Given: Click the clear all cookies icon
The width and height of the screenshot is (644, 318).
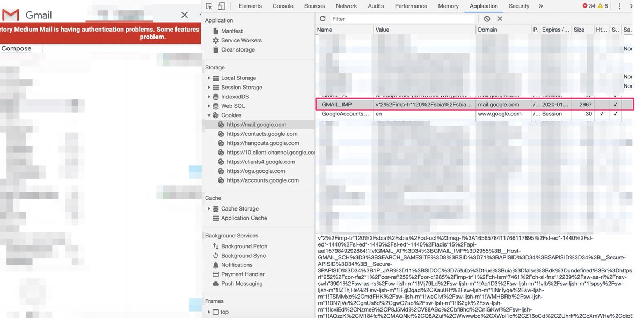Looking at the screenshot, I should [487, 19].
